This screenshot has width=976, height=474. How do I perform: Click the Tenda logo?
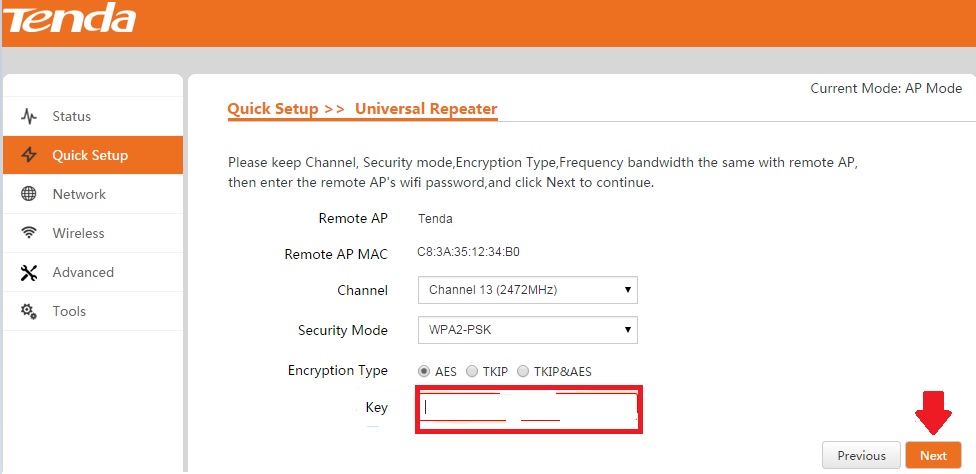click(69, 18)
